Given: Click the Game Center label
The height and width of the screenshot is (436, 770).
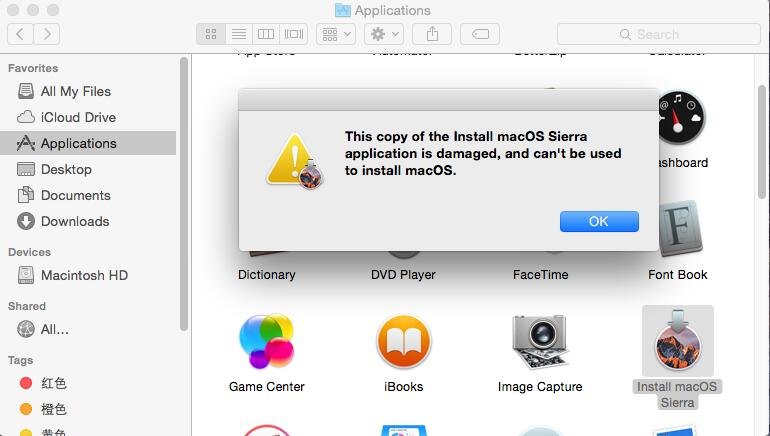Looking at the screenshot, I should coord(267,387).
